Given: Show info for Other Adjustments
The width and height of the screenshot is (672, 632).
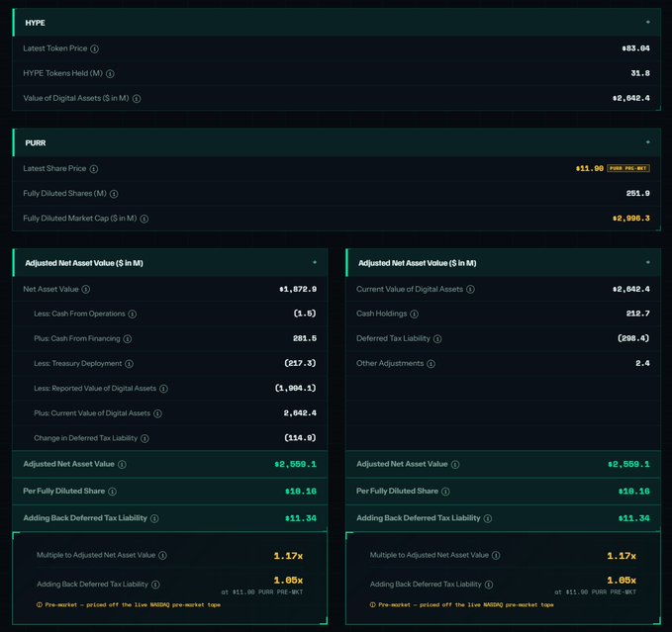Looking at the screenshot, I should [431, 364].
